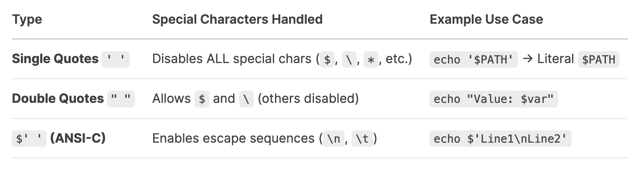Click the Enables escape sequences text
Viewport: 644px width, 182px height.
[234, 138]
